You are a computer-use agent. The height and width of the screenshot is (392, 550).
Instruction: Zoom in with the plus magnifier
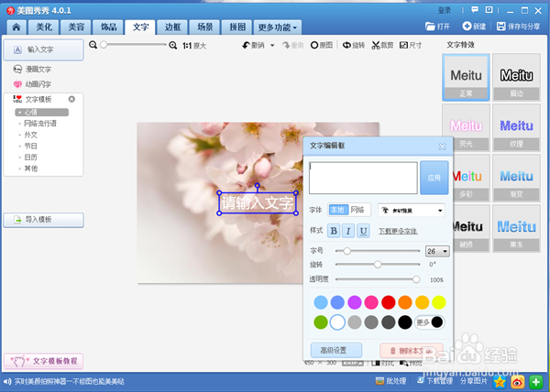point(173,45)
